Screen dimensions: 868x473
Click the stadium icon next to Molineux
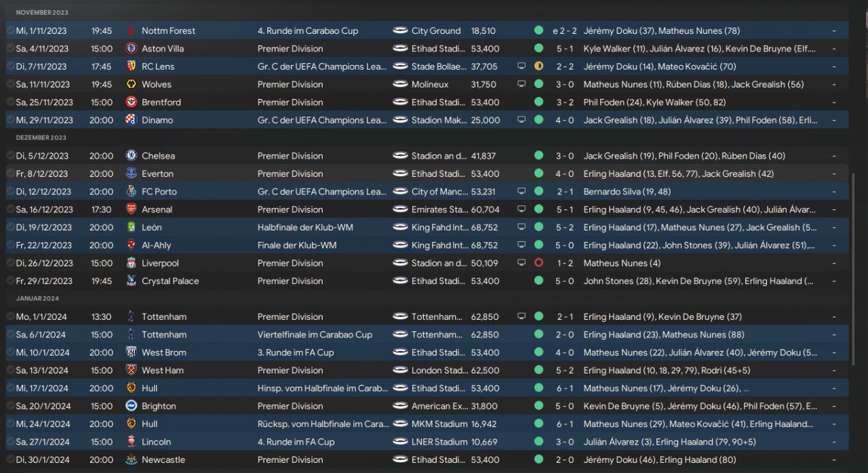click(400, 85)
